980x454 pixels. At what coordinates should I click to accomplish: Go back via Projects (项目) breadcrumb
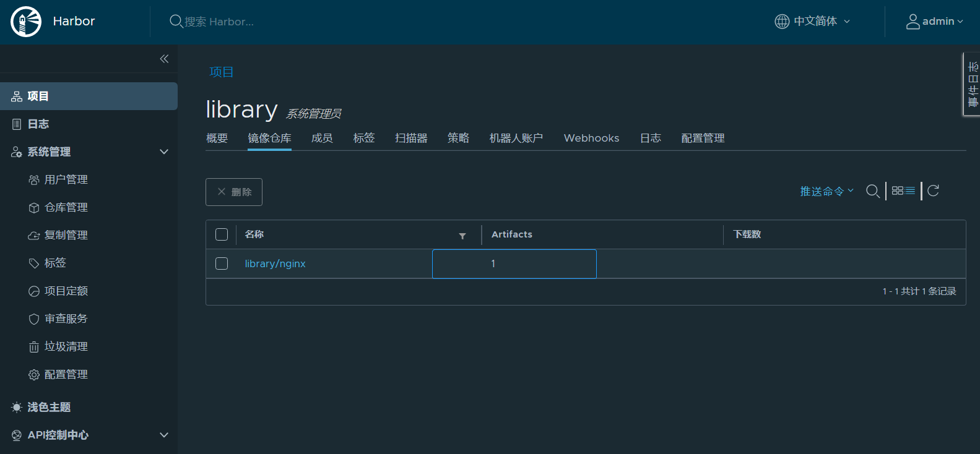click(222, 72)
